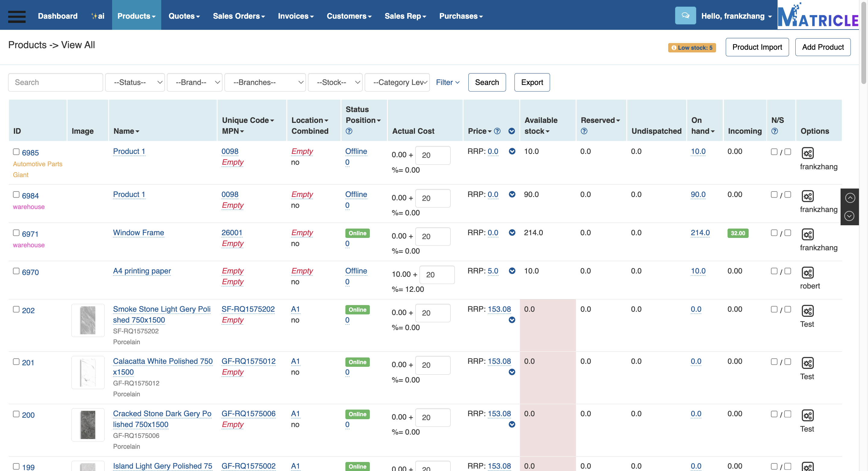Click the green 32.00 incoming badge
Image resolution: width=868 pixels, height=471 pixels.
(x=738, y=233)
